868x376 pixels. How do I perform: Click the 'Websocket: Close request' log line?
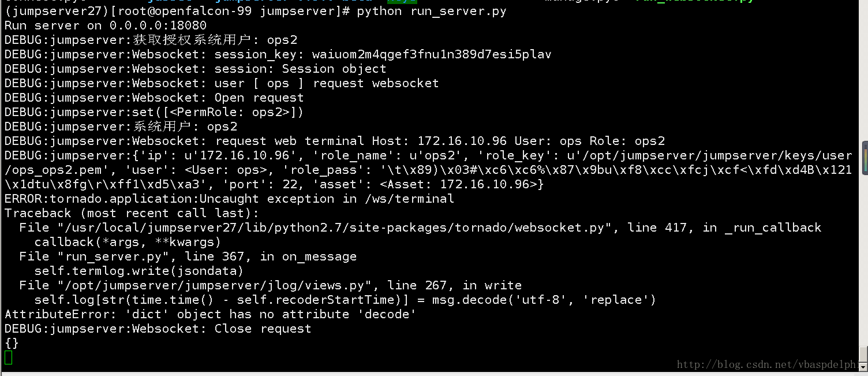pyautogui.click(x=158, y=329)
